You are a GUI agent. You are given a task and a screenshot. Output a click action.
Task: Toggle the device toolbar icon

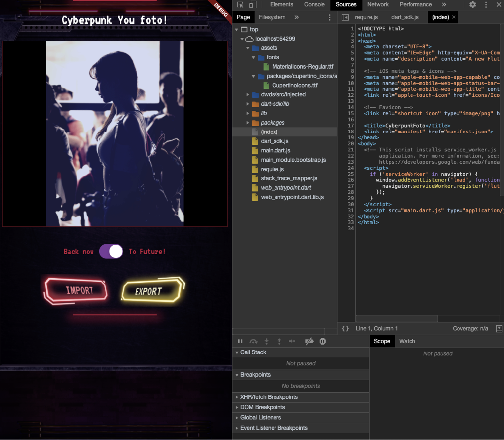pyautogui.click(x=253, y=5)
